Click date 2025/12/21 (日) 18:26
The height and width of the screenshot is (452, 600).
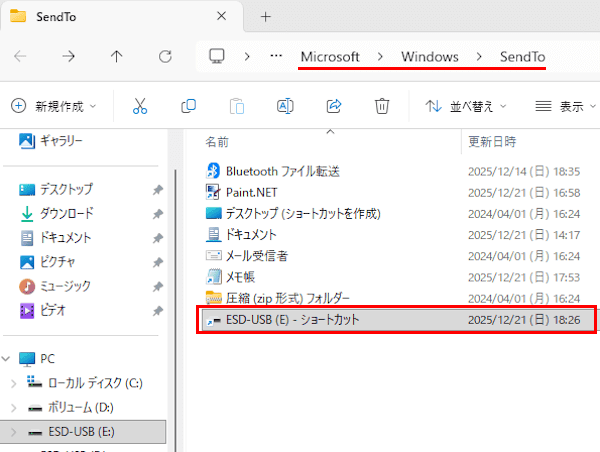(x=524, y=320)
